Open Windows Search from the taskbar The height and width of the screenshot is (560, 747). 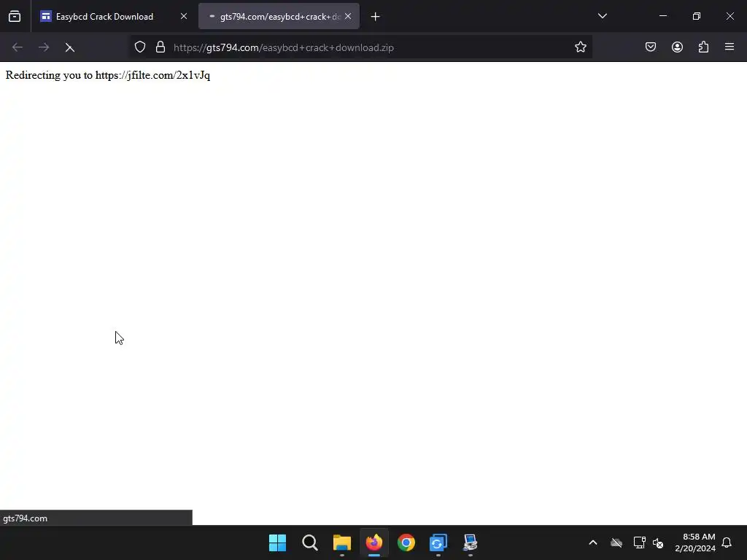(309, 542)
